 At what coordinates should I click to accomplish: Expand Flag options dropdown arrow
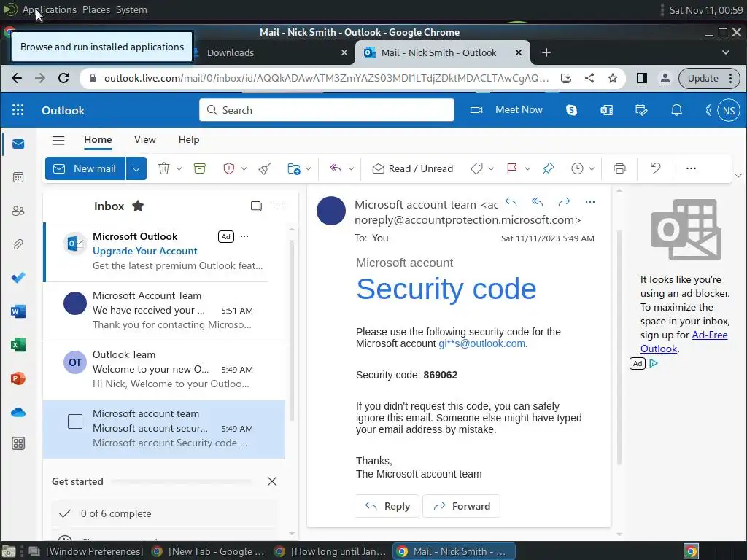tap(527, 168)
